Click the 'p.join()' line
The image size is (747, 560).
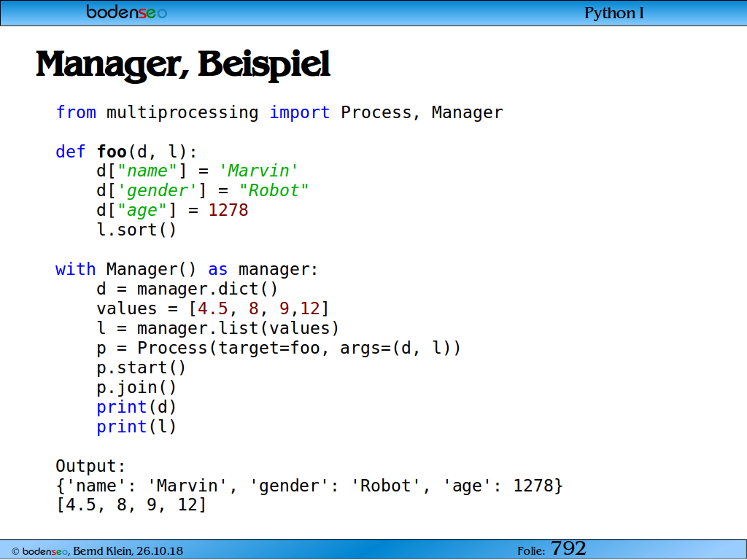[136, 387]
